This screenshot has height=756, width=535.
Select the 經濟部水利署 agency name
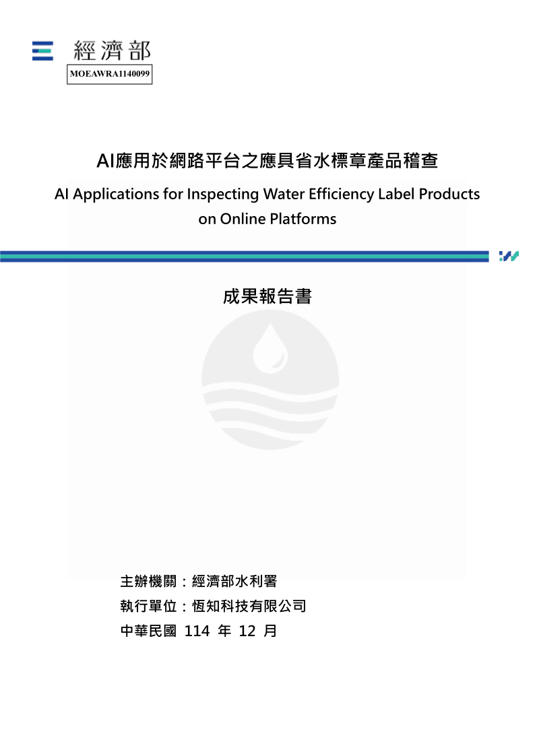tap(234, 581)
